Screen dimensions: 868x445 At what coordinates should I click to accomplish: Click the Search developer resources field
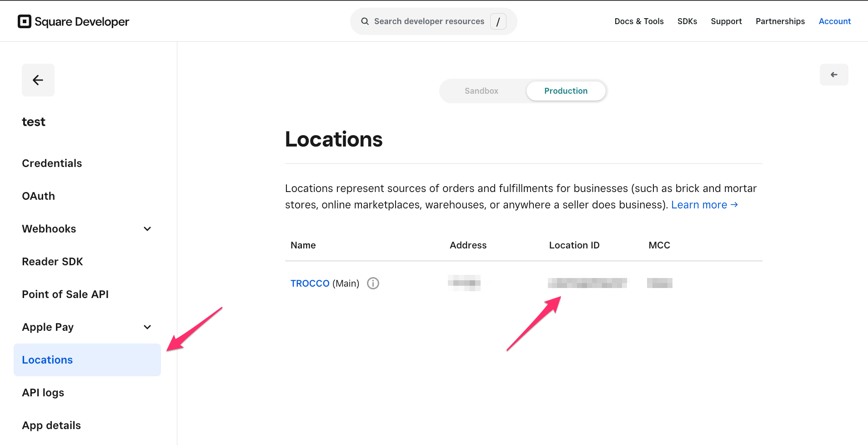(x=433, y=21)
